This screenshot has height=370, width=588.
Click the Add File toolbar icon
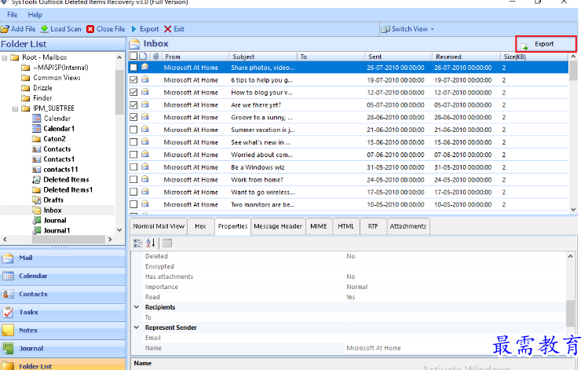click(x=5, y=29)
